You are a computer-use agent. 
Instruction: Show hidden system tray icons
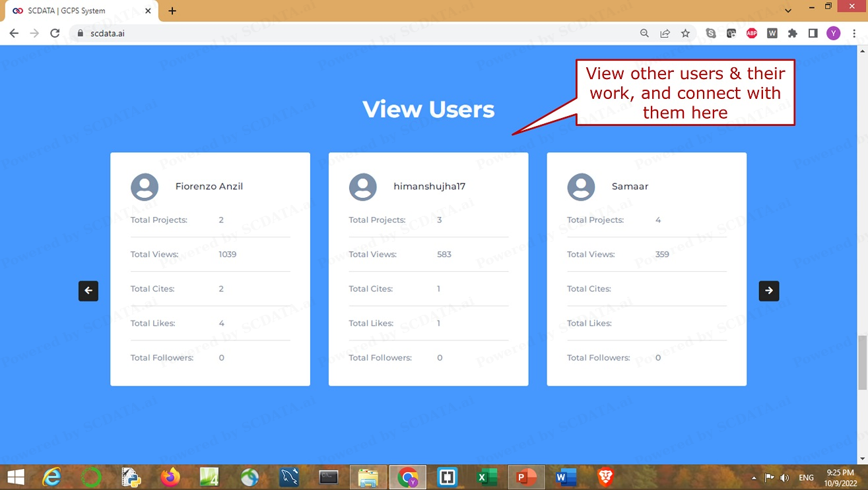pyautogui.click(x=754, y=477)
